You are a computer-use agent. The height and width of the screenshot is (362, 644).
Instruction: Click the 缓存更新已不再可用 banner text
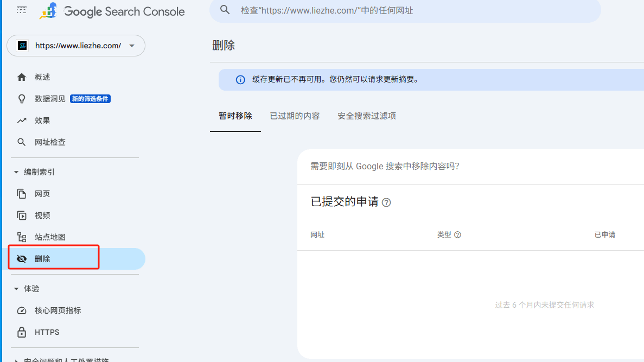coord(337,79)
